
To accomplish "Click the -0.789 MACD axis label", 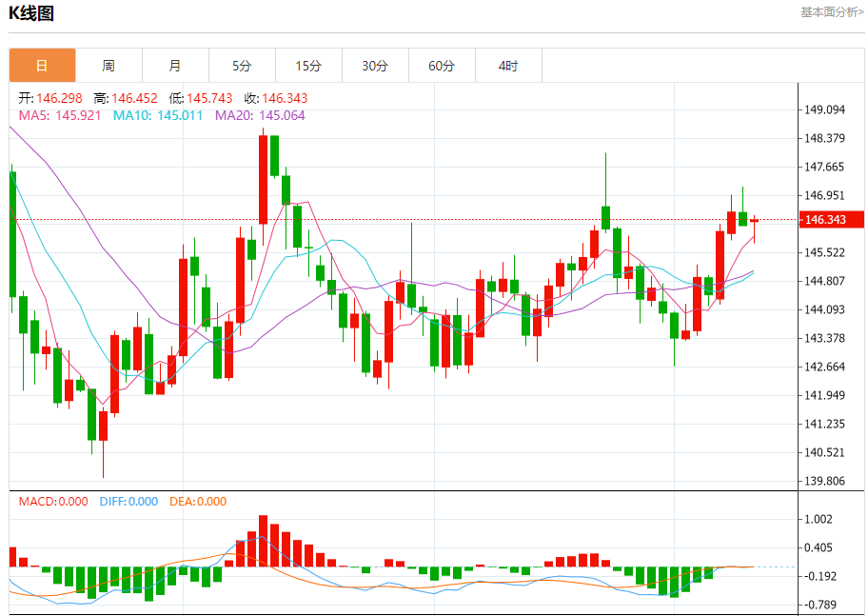I will point(821,605).
